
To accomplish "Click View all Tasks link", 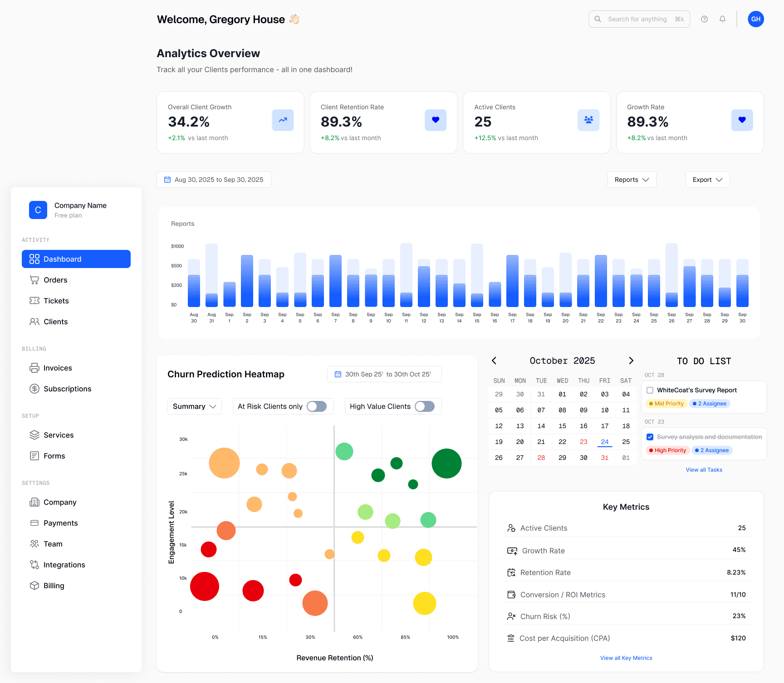I will pyautogui.click(x=704, y=470).
